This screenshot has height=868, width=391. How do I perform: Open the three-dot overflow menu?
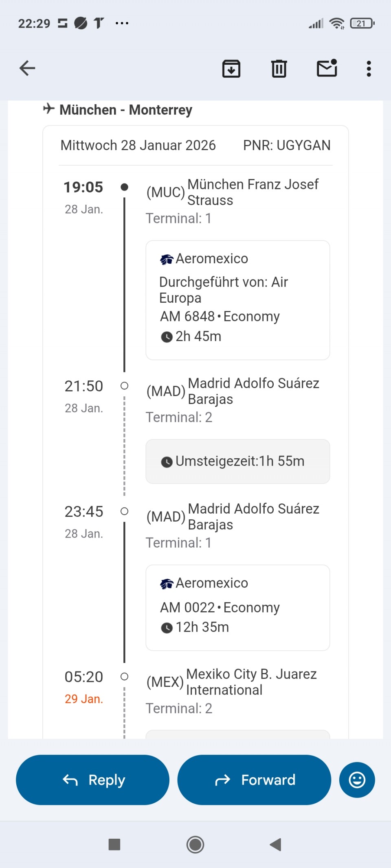[369, 69]
